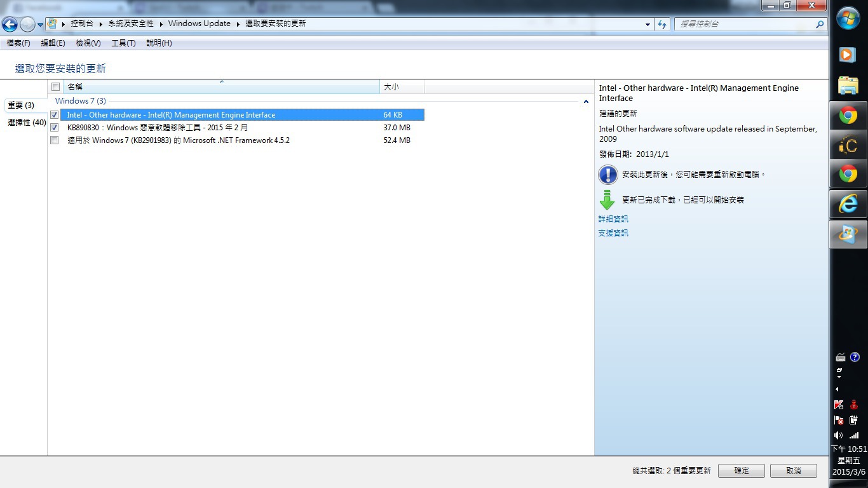
Task: Open the volume speaker tray icon
Action: pyautogui.click(x=839, y=435)
